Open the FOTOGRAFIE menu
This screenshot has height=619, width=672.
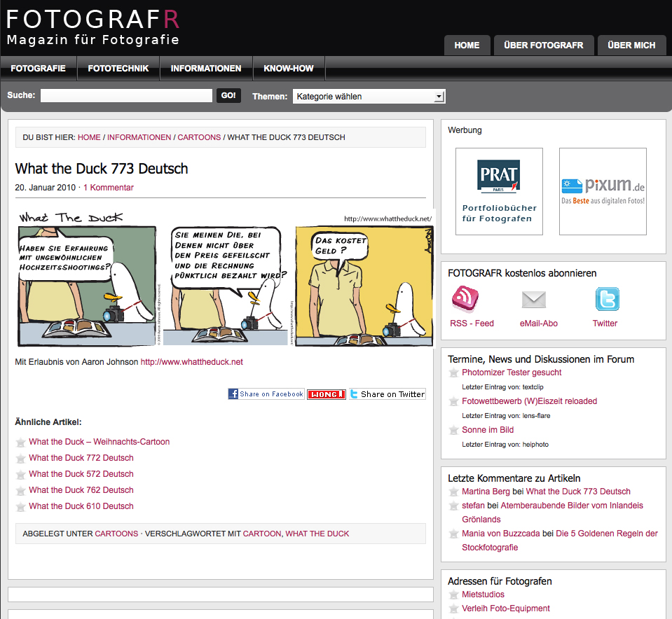(38, 69)
